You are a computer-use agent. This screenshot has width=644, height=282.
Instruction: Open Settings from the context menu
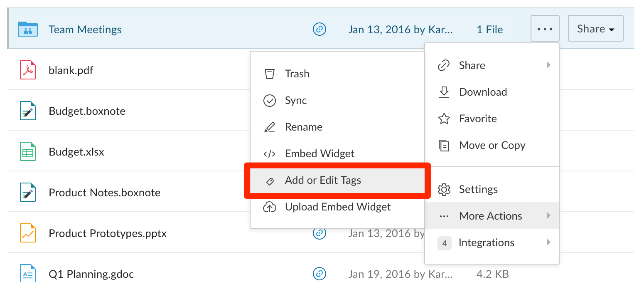[492, 190]
